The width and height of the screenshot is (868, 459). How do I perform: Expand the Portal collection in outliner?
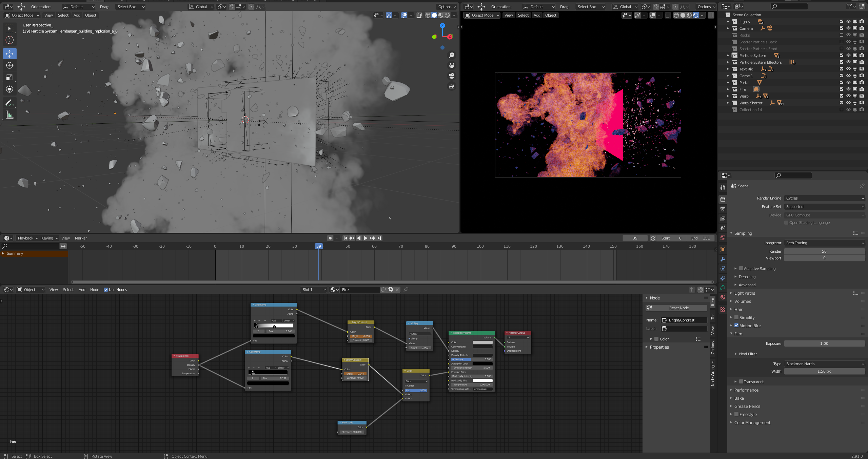click(728, 83)
